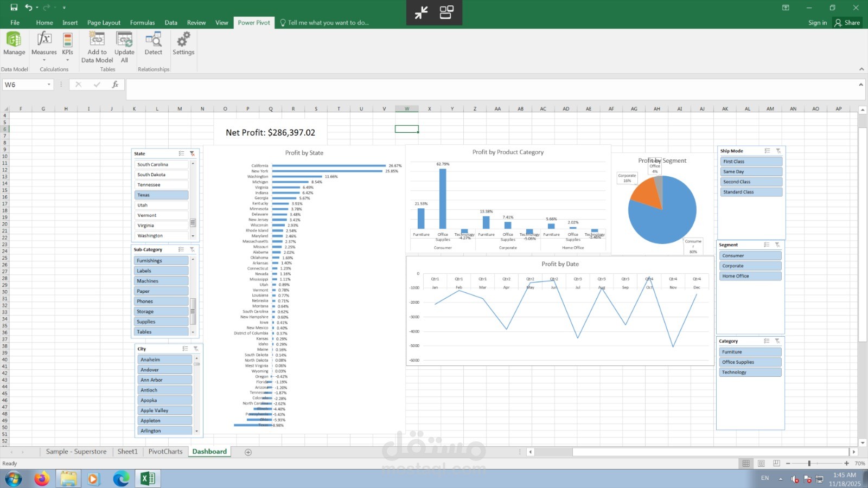Adjust the zoom slider handle

(809, 464)
